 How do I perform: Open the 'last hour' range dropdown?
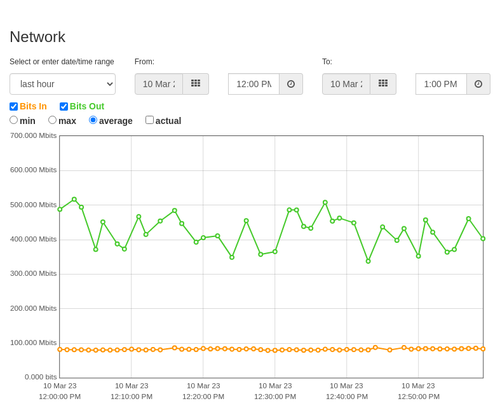pyautogui.click(x=63, y=84)
